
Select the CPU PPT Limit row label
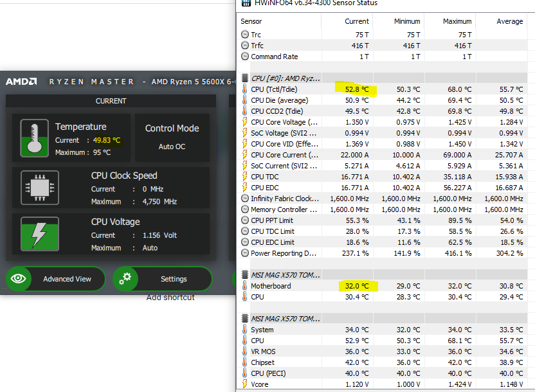(x=272, y=220)
